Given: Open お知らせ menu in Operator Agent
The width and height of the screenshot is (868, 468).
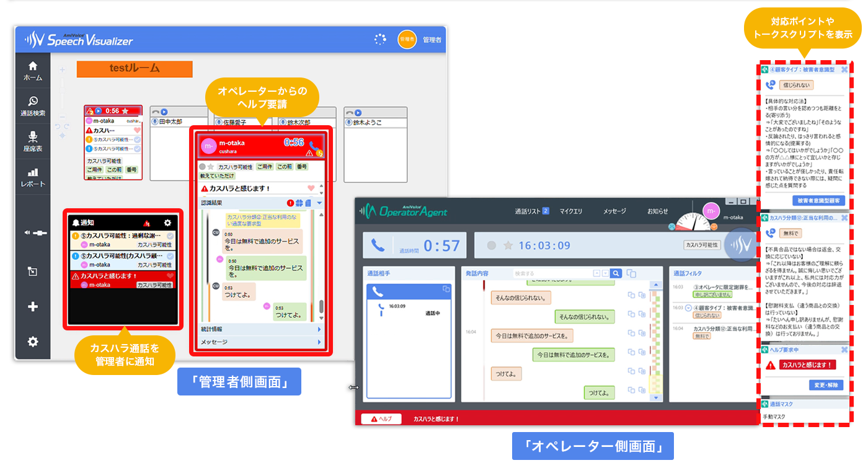Looking at the screenshot, I should coord(658,211).
